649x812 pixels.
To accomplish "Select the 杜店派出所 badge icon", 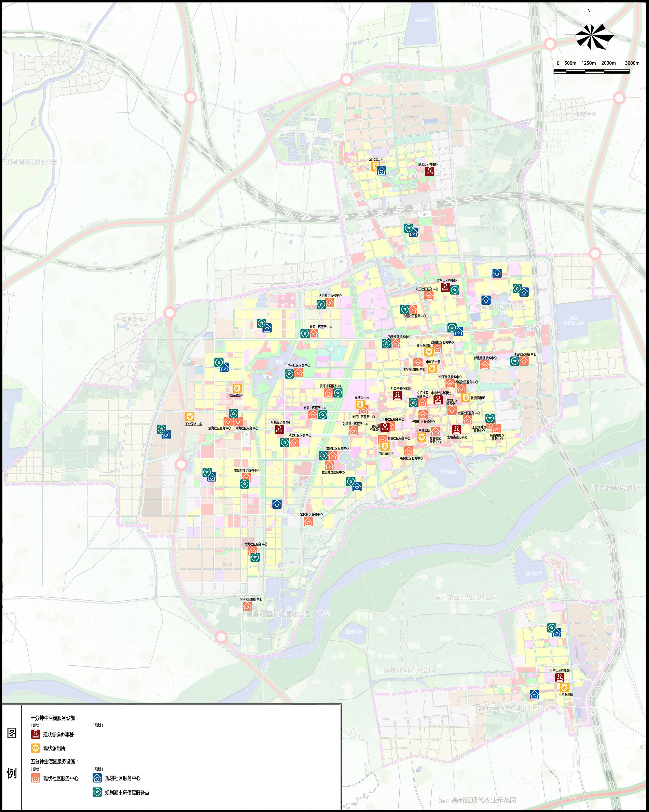I will click(x=237, y=388).
